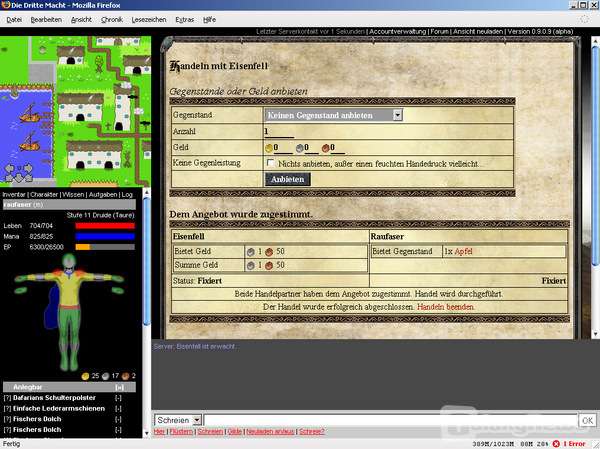Click the main page vertical scrollbar
The height and width of the screenshot is (449, 600).
click(595, 188)
